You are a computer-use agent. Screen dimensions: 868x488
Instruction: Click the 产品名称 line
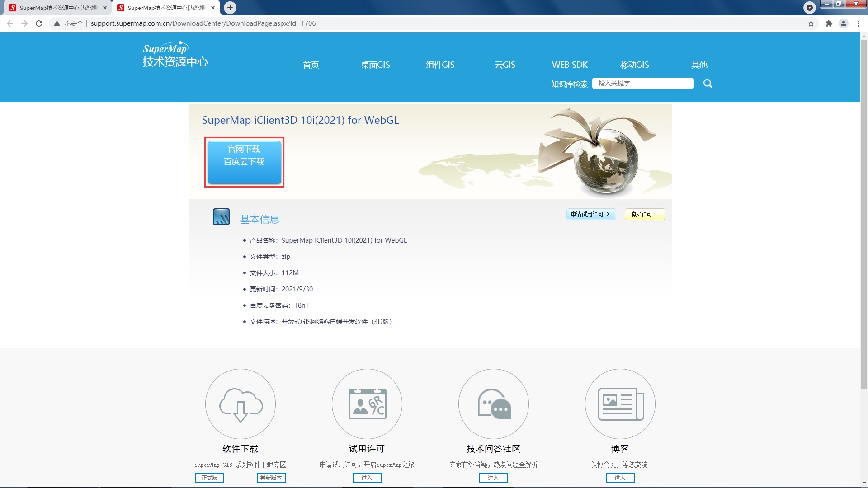click(328, 240)
